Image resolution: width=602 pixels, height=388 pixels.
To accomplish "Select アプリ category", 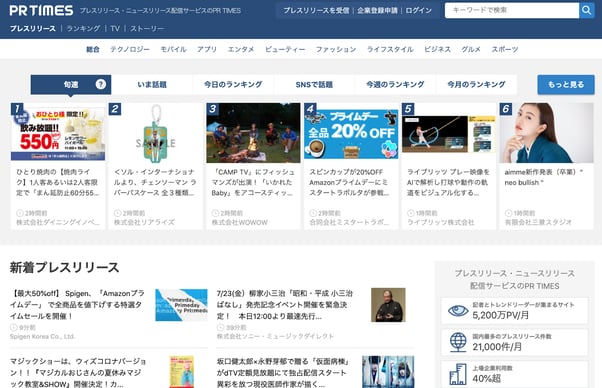I will pyautogui.click(x=207, y=49).
